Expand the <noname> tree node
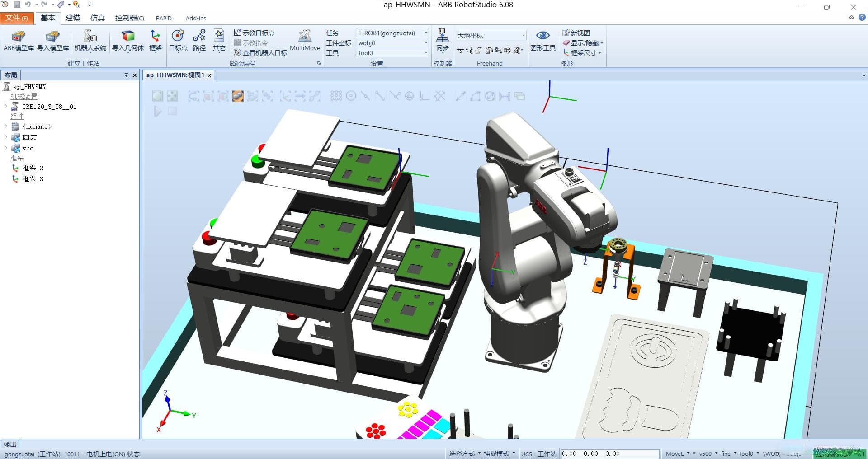 pos(5,126)
